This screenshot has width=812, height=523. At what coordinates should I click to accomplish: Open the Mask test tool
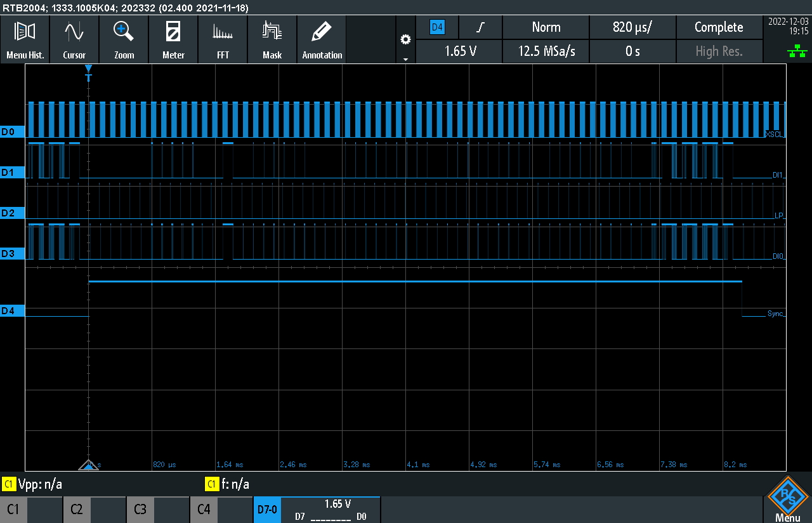[x=272, y=39]
